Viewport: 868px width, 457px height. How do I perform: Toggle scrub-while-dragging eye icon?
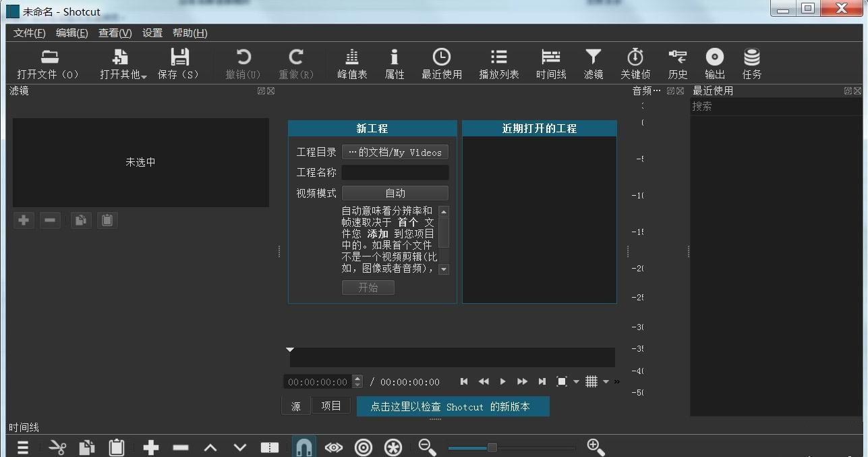[x=334, y=447]
